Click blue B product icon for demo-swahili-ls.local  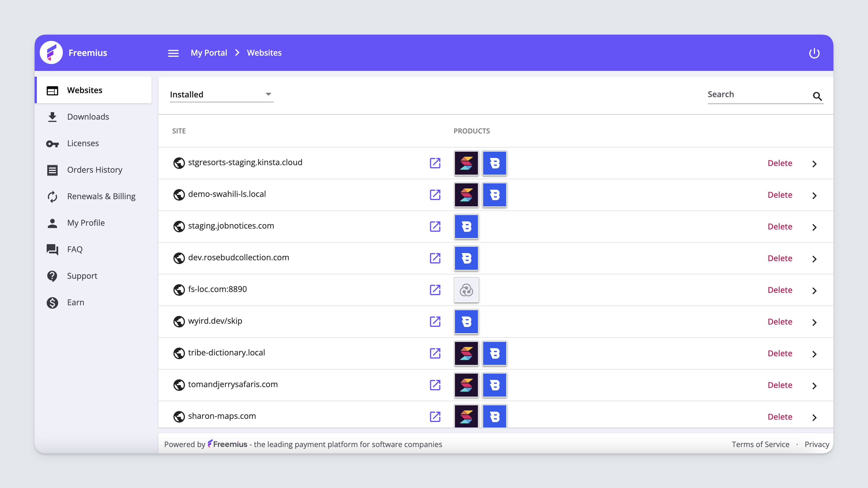495,195
